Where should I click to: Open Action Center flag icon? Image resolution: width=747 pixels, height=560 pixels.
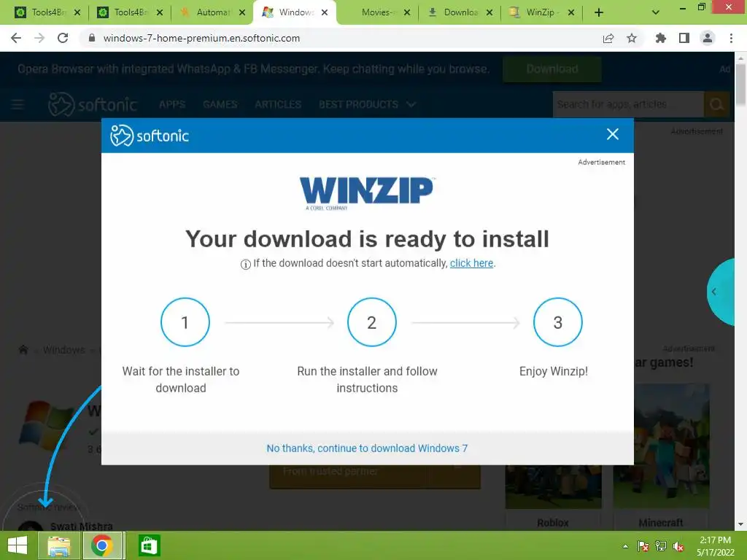pyautogui.click(x=643, y=546)
